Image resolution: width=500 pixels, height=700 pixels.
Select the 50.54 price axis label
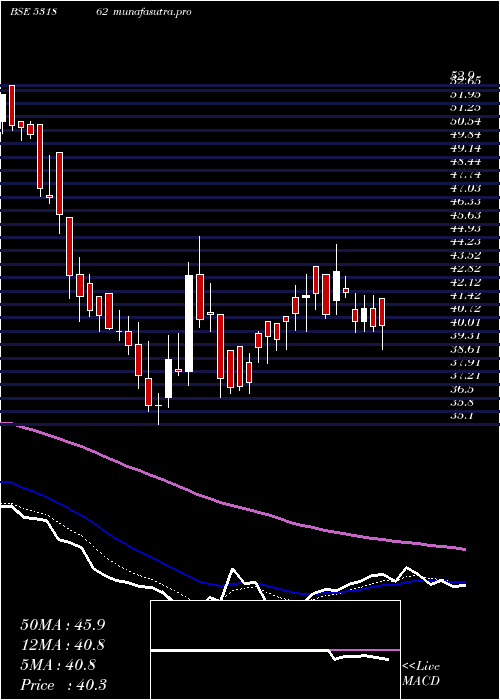click(x=464, y=121)
